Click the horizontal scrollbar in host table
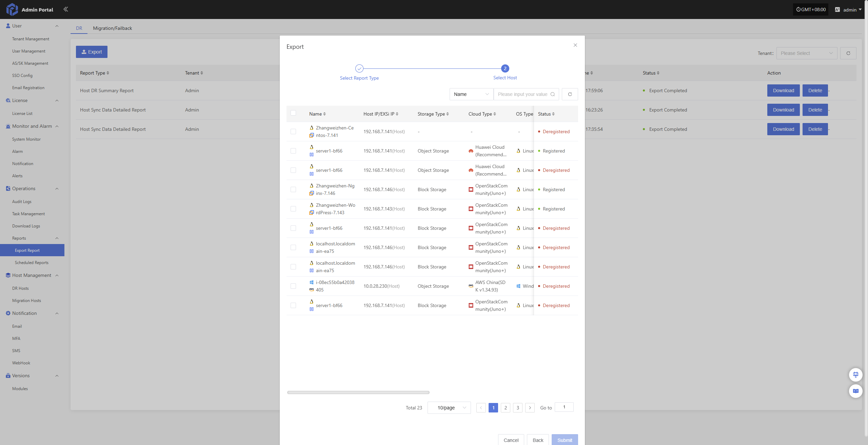The image size is (868, 445). (358, 392)
